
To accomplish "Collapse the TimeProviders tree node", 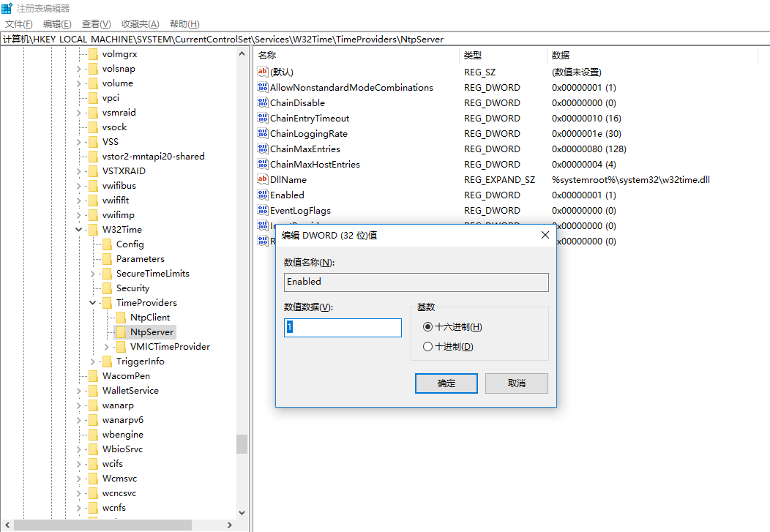I will tap(92, 303).
